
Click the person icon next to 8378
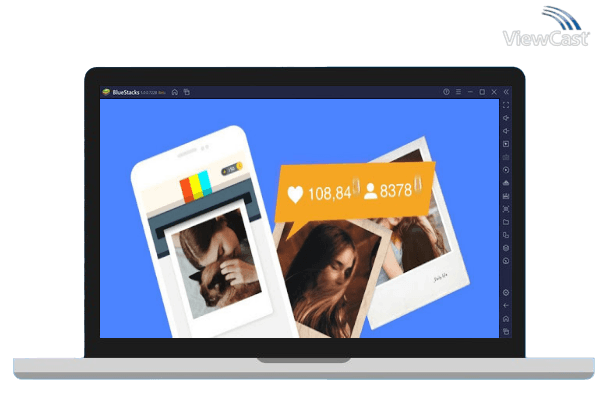[370, 191]
